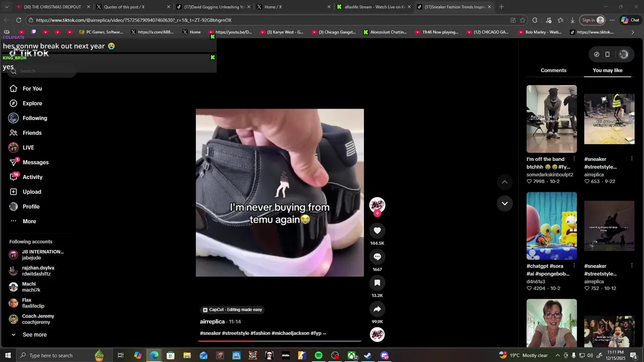644x362 pixels.
Task: Open floating device icon beside sound disc
Action: point(607,54)
